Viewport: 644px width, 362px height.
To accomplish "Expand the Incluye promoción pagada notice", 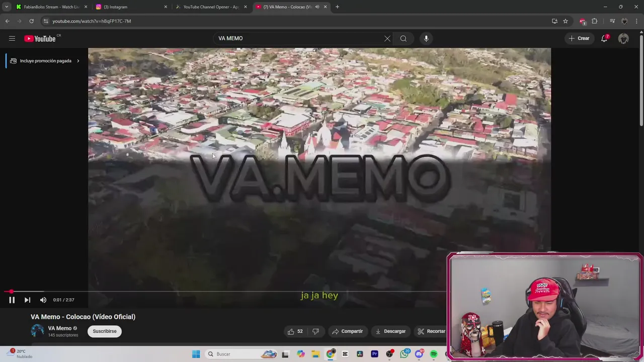I will tap(45, 61).
